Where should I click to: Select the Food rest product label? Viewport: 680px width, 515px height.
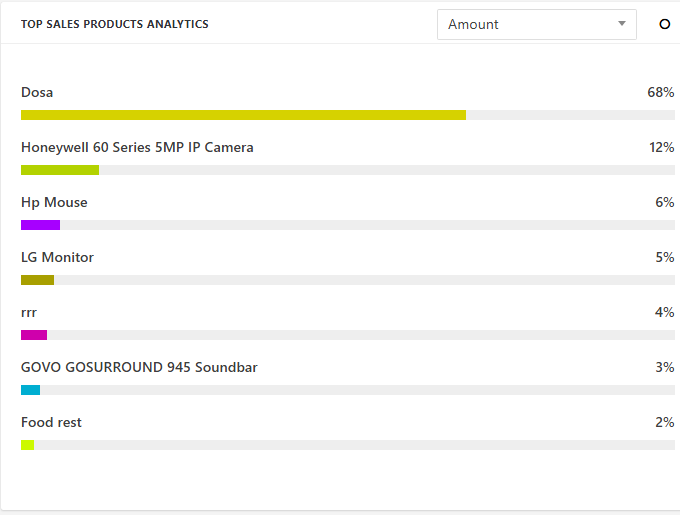tap(51, 423)
